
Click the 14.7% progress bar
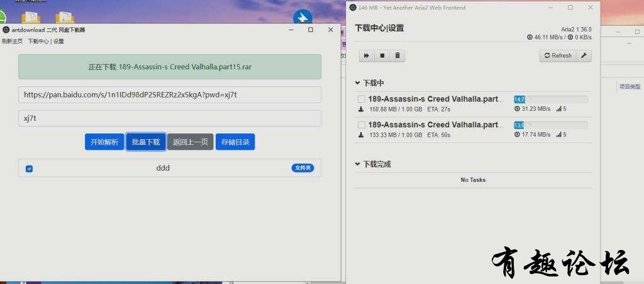(x=550, y=99)
